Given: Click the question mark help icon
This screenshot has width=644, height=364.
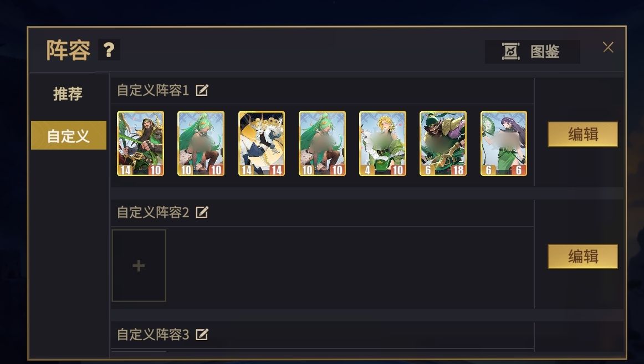Looking at the screenshot, I should 109,50.
